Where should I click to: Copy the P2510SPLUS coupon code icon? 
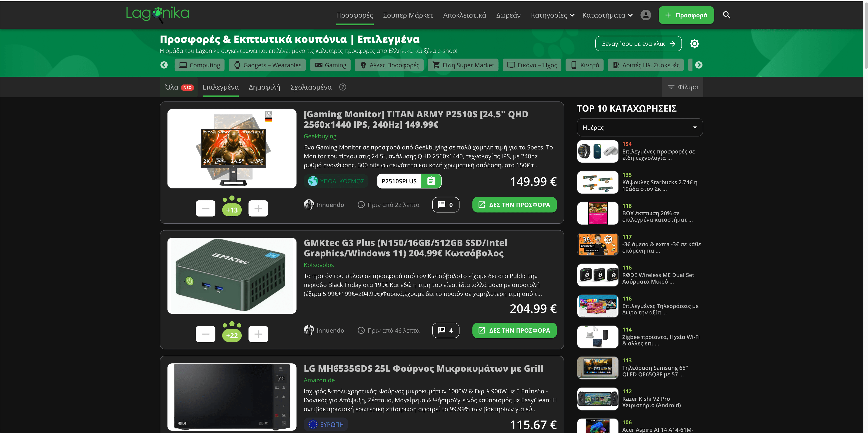coord(431,181)
